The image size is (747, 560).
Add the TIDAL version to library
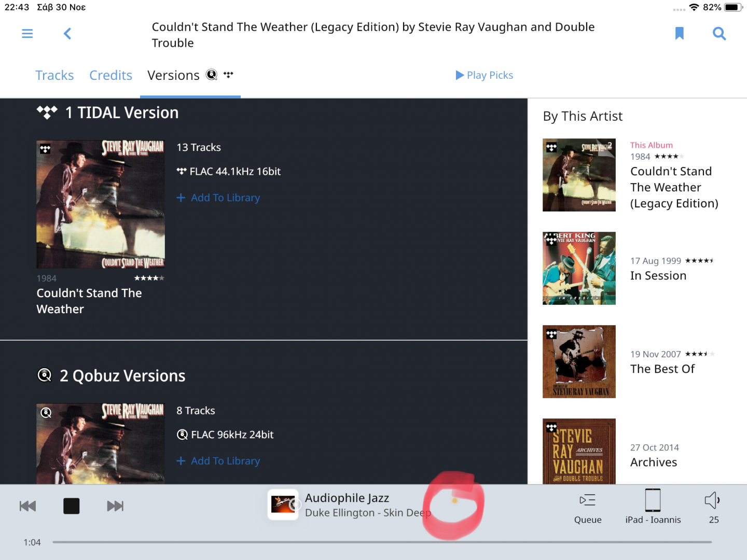(218, 198)
